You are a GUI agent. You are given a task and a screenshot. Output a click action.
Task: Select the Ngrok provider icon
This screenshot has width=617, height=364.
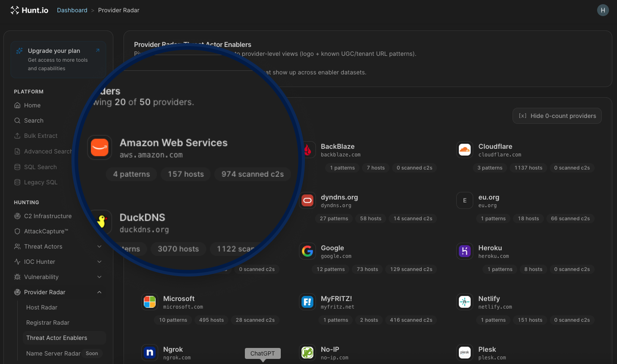[150, 353]
